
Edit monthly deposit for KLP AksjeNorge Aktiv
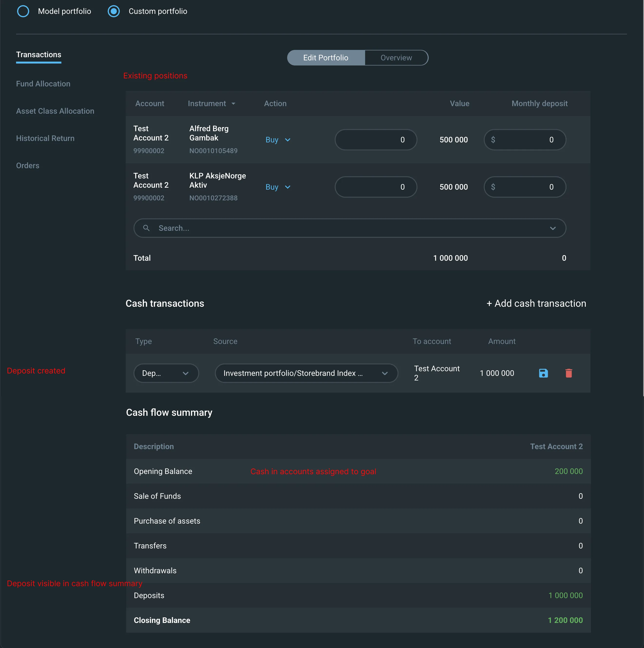(525, 187)
